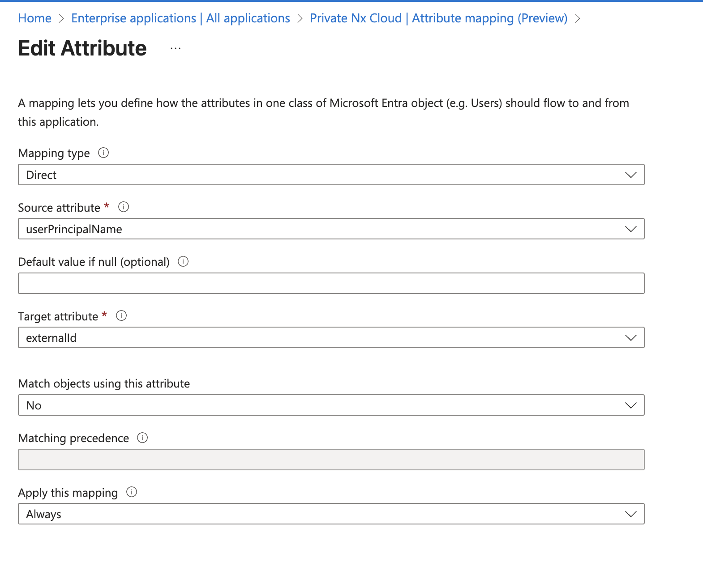
Task: Go to the Home breadcrumb
Action: pos(35,18)
